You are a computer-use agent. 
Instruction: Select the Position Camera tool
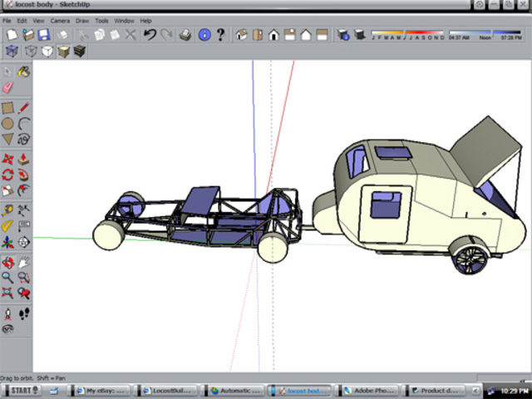click(7, 314)
